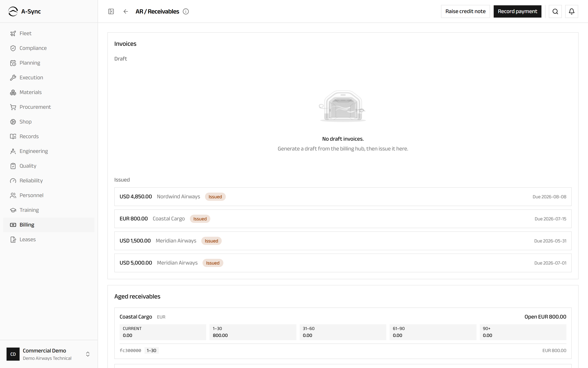Click the Records book icon
The width and height of the screenshot is (588, 368).
[x=13, y=137]
